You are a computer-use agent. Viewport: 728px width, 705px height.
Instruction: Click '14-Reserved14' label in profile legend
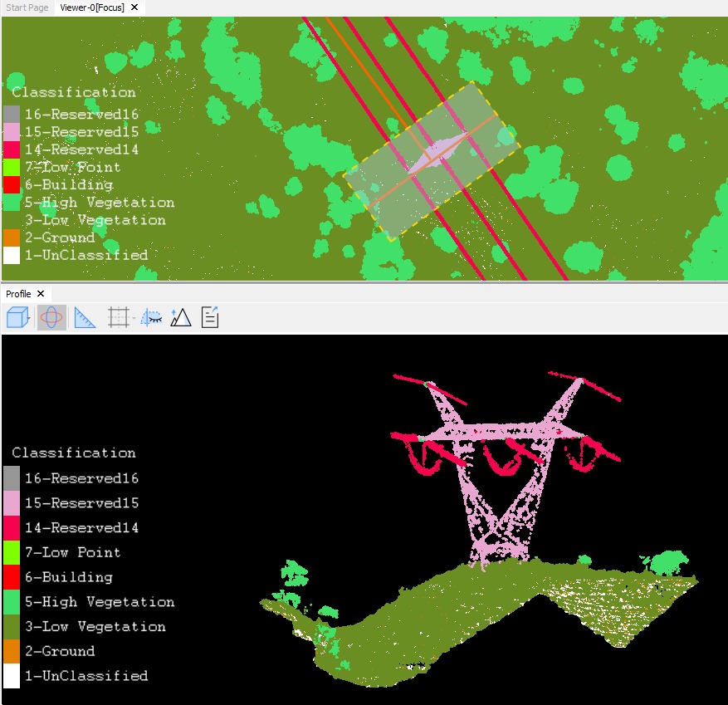(x=81, y=527)
